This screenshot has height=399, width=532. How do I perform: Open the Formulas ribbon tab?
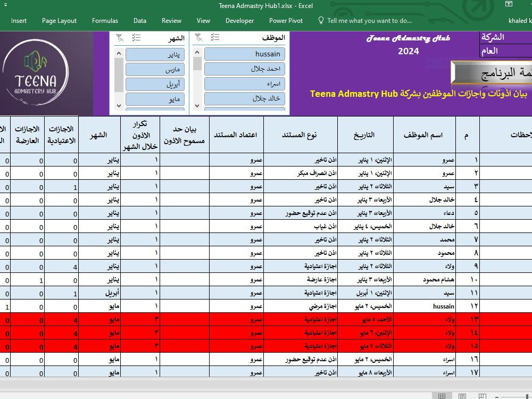tap(105, 21)
